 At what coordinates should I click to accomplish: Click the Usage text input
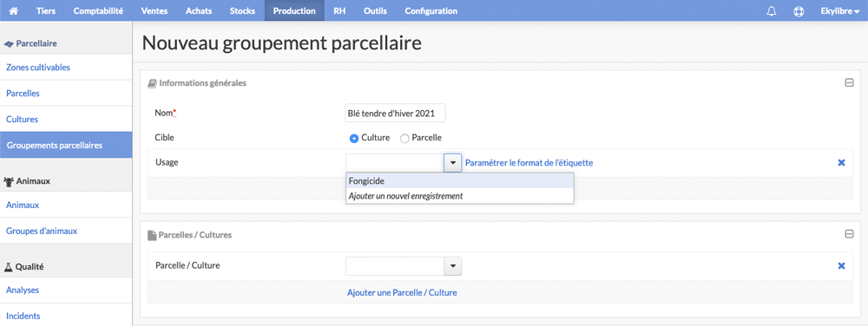point(395,163)
